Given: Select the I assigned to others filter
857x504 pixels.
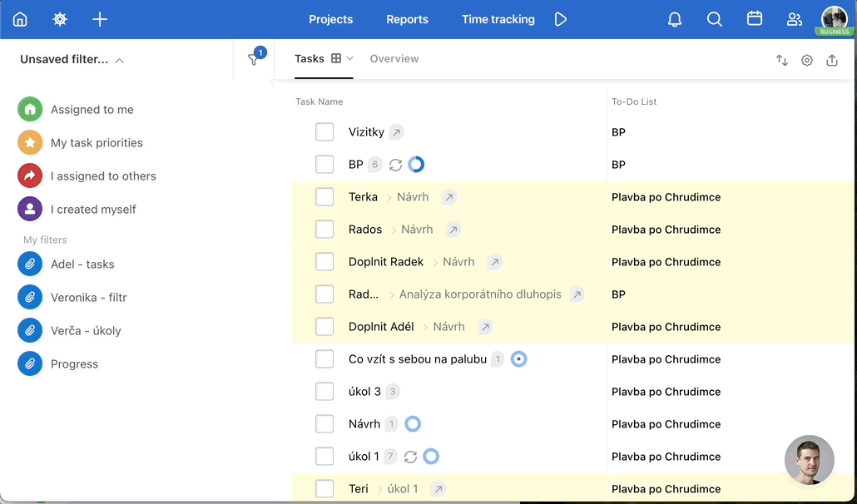Looking at the screenshot, I should (103, 175).
